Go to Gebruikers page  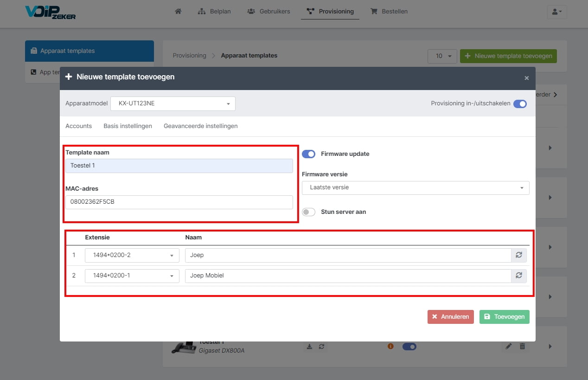(268, 11)
